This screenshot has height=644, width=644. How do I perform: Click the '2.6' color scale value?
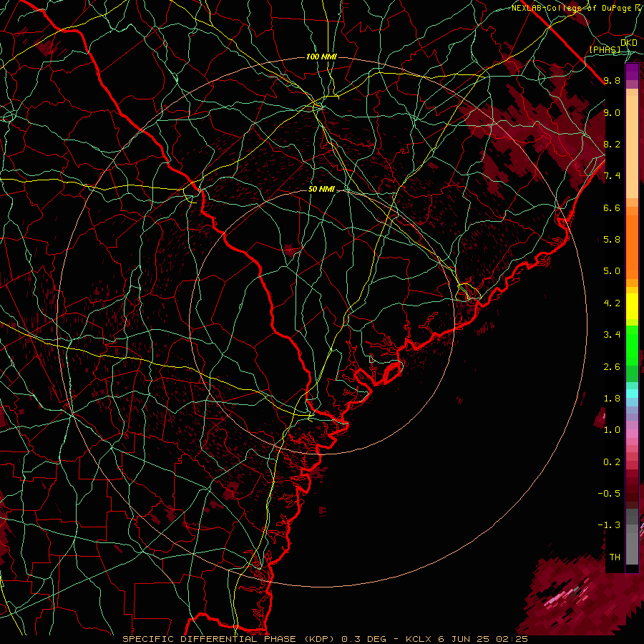coord(612,367)
